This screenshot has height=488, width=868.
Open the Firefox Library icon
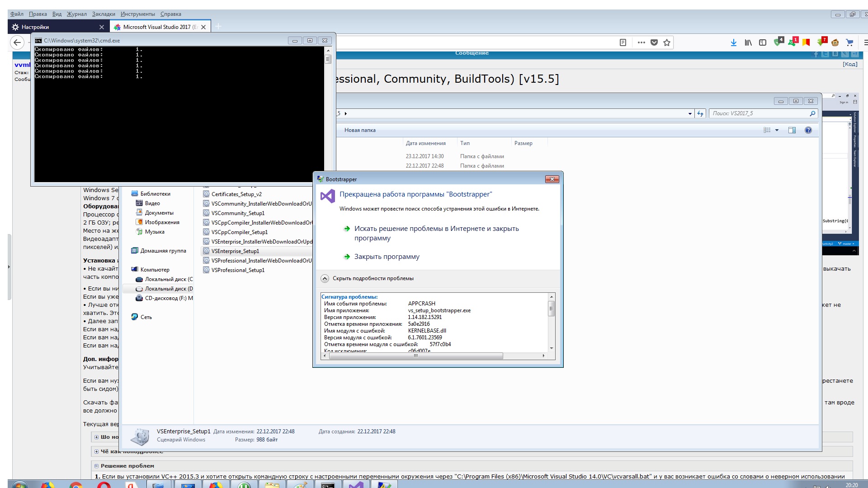pyautogui.click(x=748, y=42)
